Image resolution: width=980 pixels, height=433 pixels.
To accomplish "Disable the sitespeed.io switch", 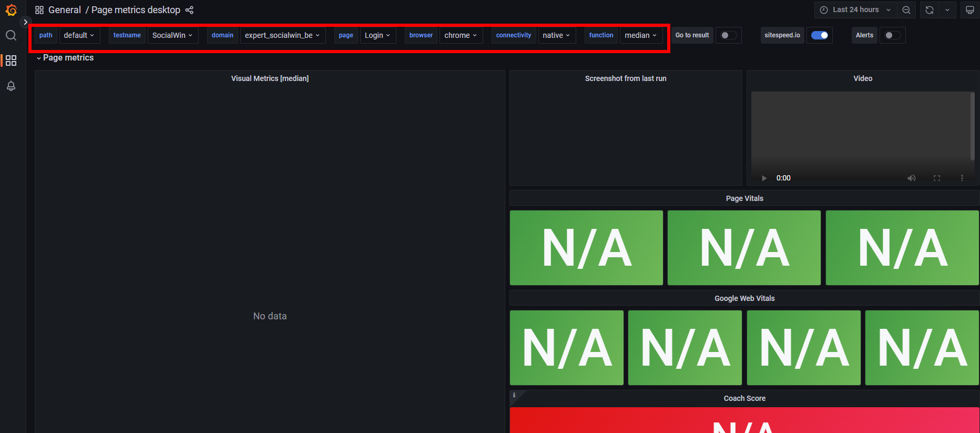I will click(x=820, y=35).
